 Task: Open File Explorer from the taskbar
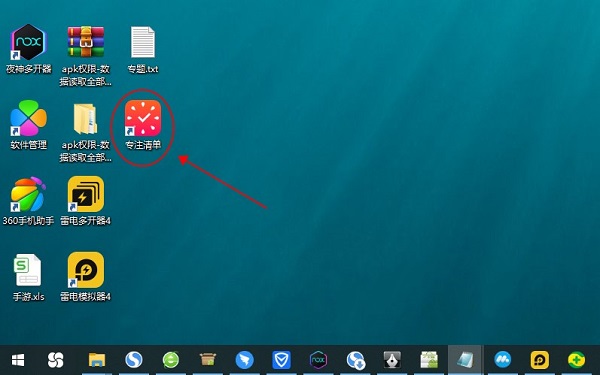[x=97, y=360]
